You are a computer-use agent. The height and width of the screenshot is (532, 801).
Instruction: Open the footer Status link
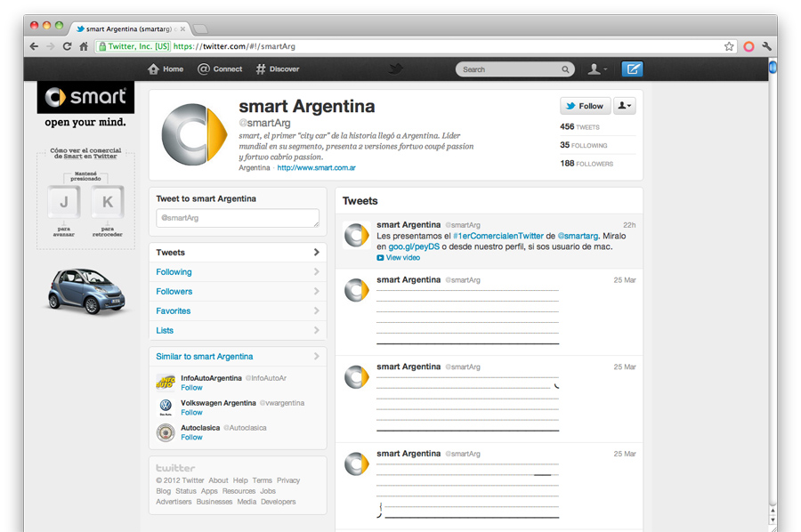coord(186,491)
